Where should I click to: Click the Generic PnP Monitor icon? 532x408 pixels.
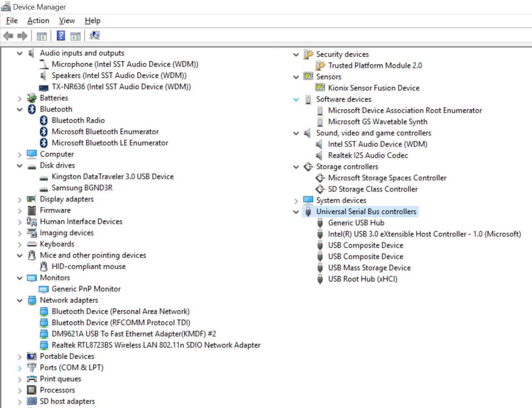(44, 289)
